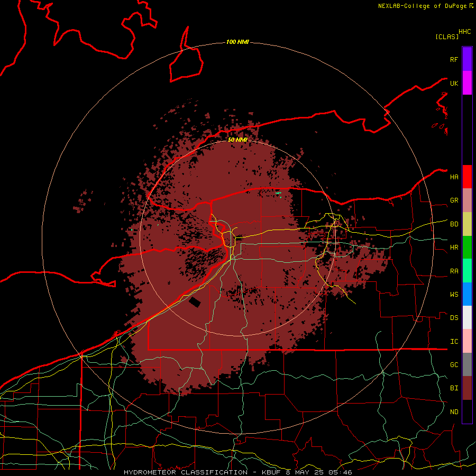Click the [CLAS] label above legend
This screenshot has height=476, width=476.
(447, 37)
